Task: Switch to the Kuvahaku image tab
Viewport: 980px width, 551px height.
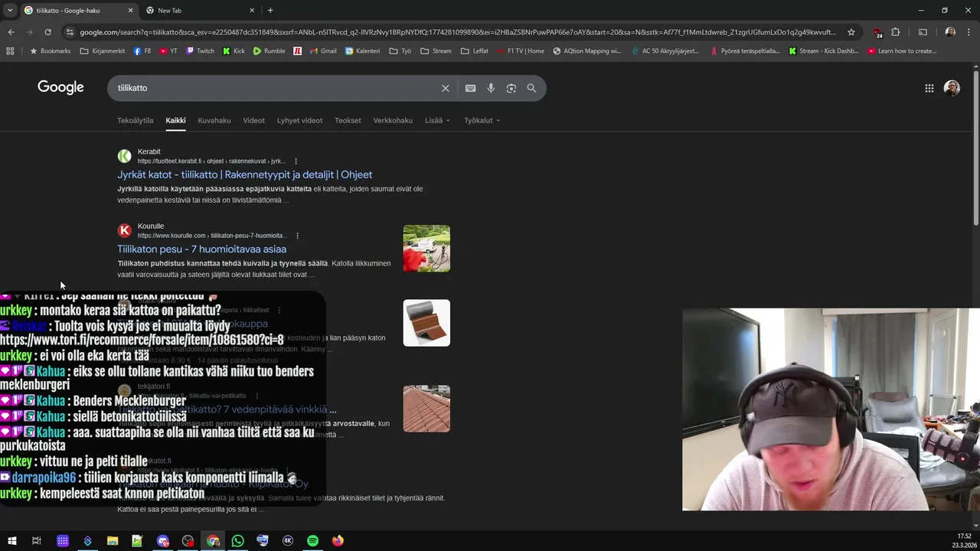Action: (214, 120)
